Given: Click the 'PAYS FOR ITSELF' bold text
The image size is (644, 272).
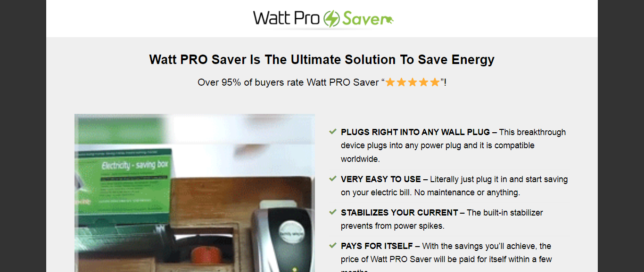Looking at the screenshot, I should click(x=377, y=246).
